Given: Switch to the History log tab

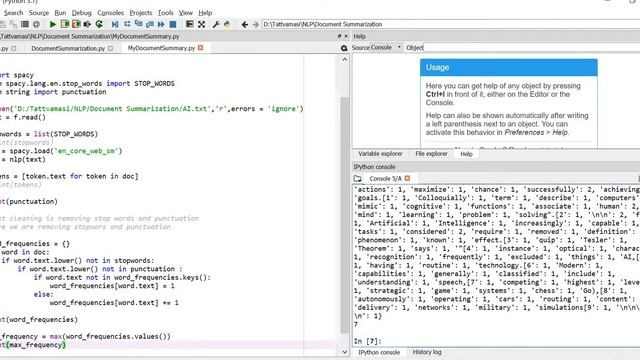Looking at the screenshot, I should [x=427, y=352].
